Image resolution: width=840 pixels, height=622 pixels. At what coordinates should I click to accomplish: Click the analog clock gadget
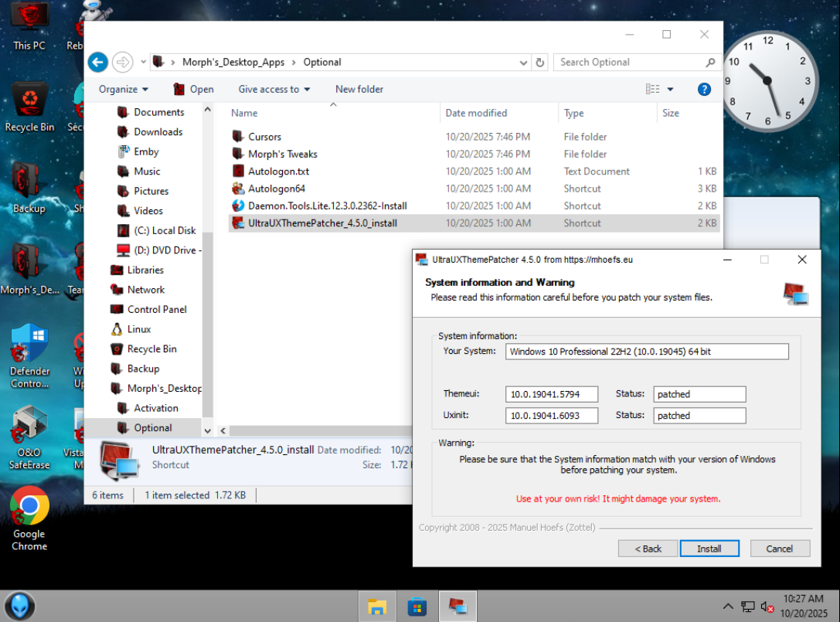pos(767,81)
